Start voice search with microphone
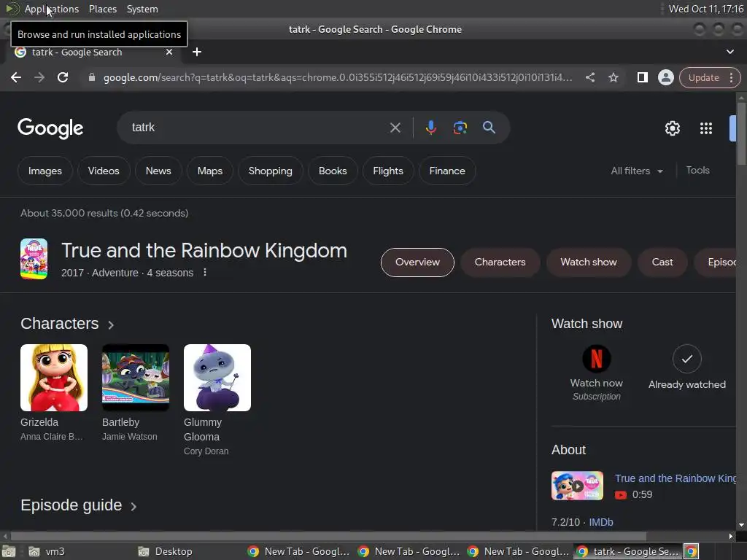747x560 pixels. [x=430, y=128]
